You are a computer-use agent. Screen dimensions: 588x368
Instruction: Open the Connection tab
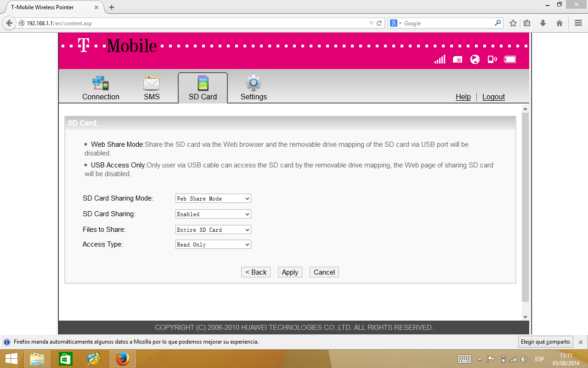click(x=101, y=88)
